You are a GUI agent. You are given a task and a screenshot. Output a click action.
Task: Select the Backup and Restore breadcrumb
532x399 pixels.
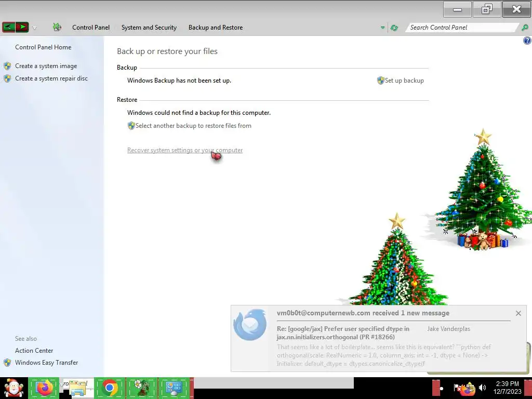(216, 28)
